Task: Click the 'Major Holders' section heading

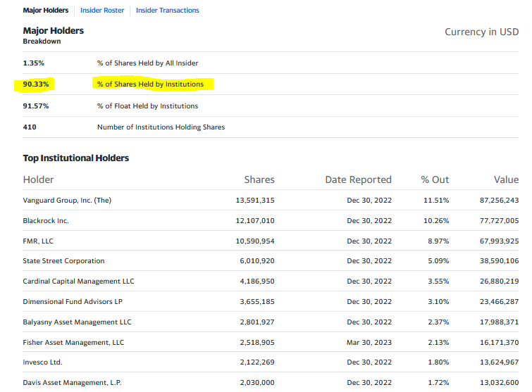Action: click(x=54, y=30)
